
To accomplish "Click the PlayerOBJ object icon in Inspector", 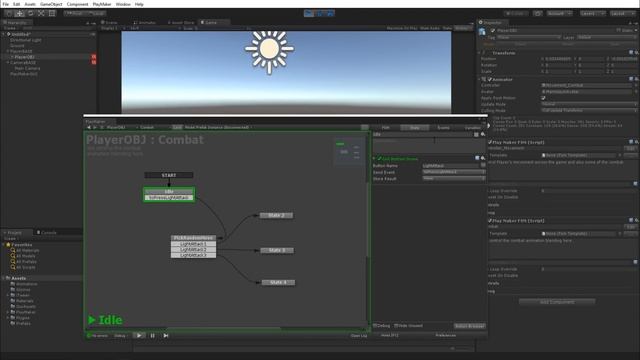I will point(482,31).
